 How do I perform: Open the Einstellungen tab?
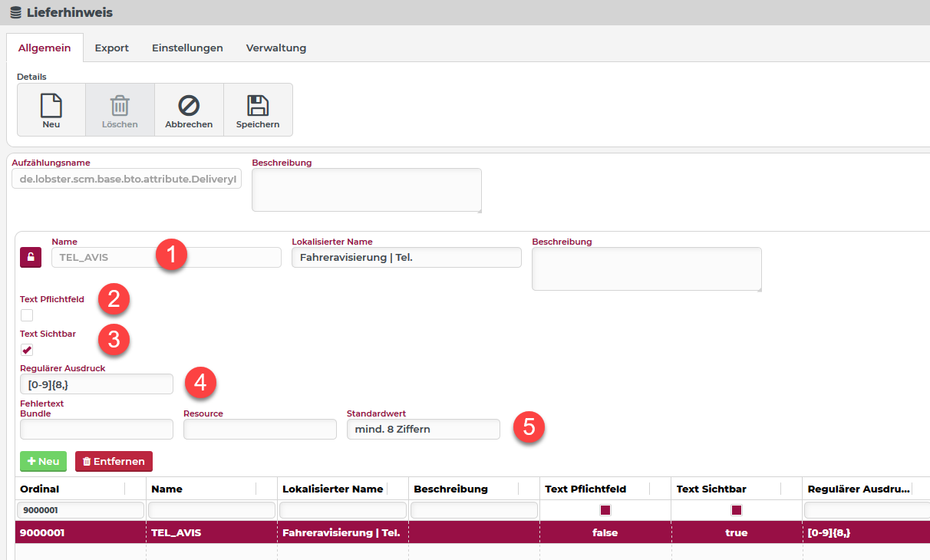click(187, 48)
